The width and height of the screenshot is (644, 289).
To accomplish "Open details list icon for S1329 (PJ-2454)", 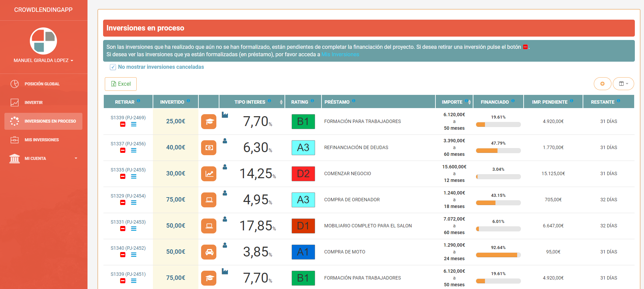I will pos(134,203).
